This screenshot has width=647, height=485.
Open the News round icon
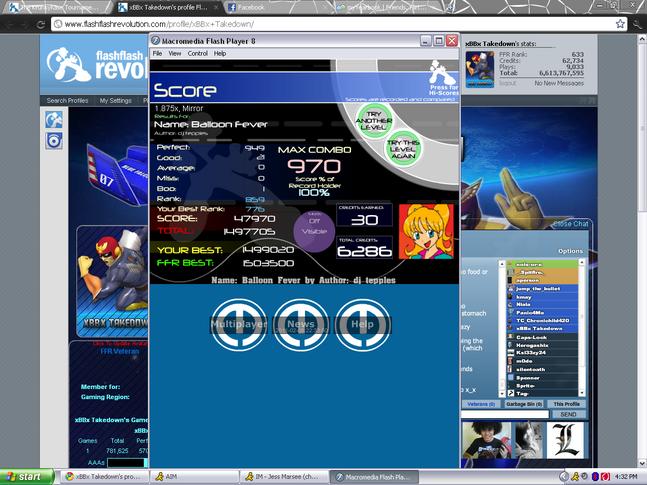point(301,325)
